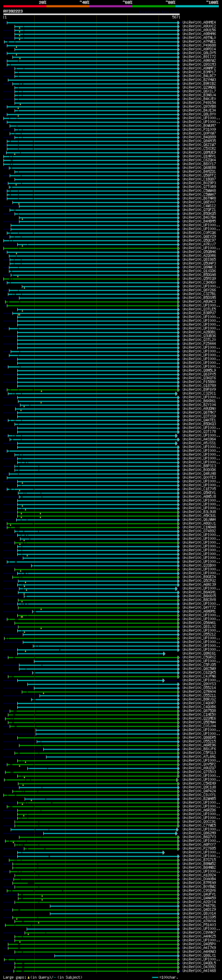This screenshot has height=980, width=222.
Task: Select the UniRef100_B4KJE0 entry
Action: click(199, 99)
